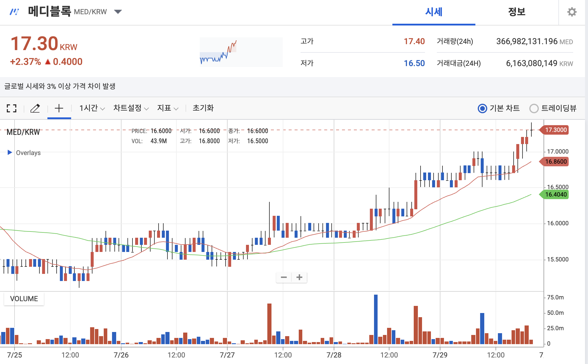Click the 초기화 reset button

[x=203, y=108]
